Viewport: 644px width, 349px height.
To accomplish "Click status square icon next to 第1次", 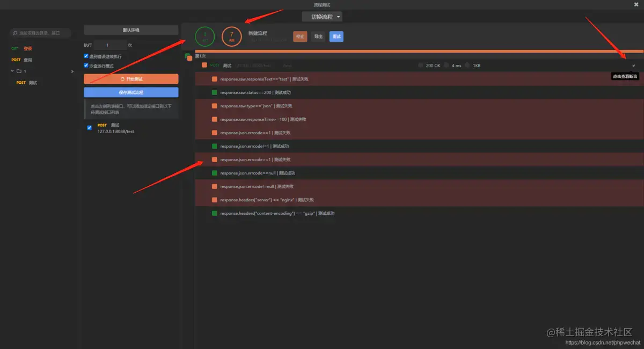I will pos(188,56).
